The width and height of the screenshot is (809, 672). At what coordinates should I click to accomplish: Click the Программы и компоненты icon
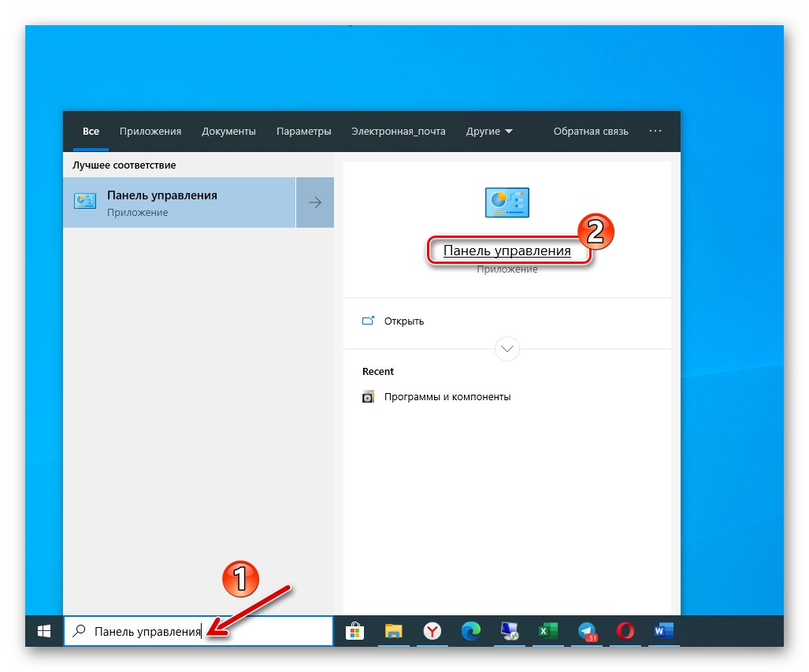[368, 397]
